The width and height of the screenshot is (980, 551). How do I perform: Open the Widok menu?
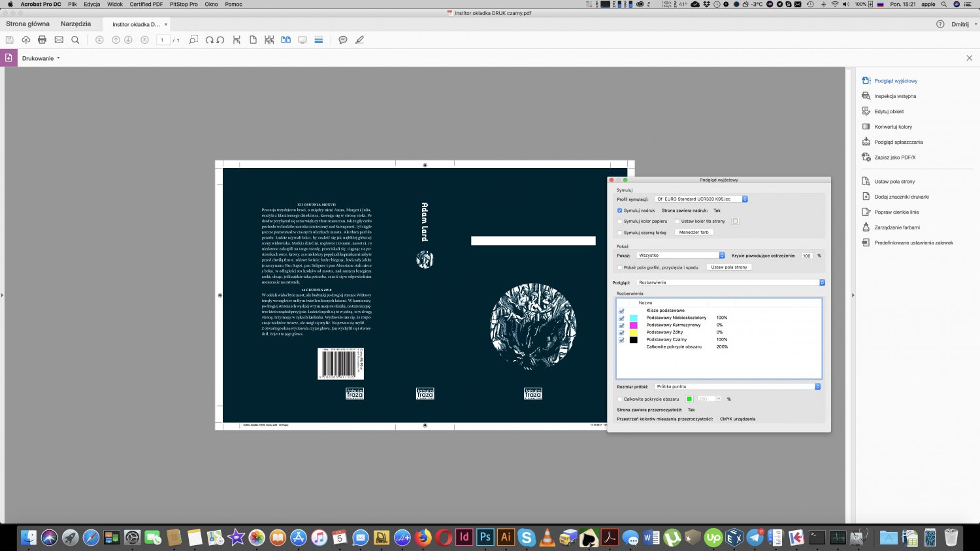tap(115, 5)
